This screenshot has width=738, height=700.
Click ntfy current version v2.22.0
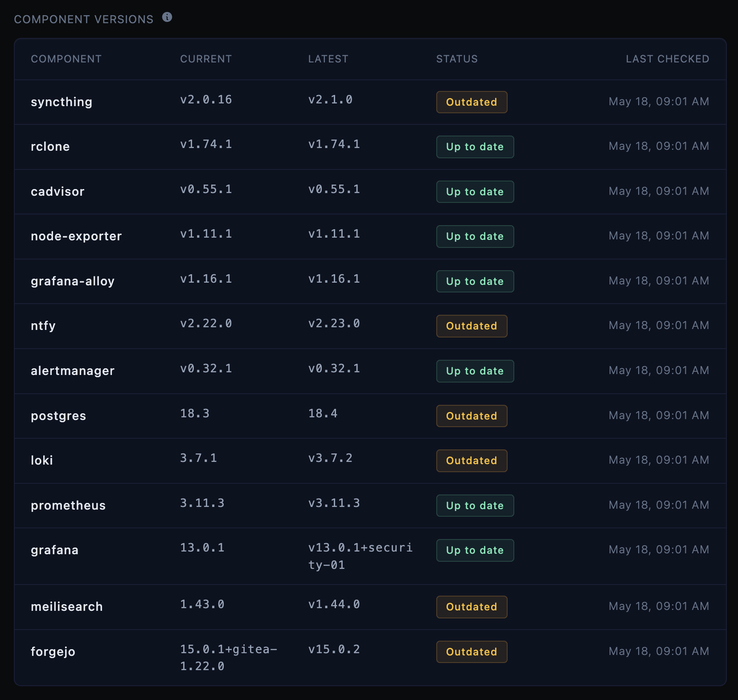(x=206, y=323)
